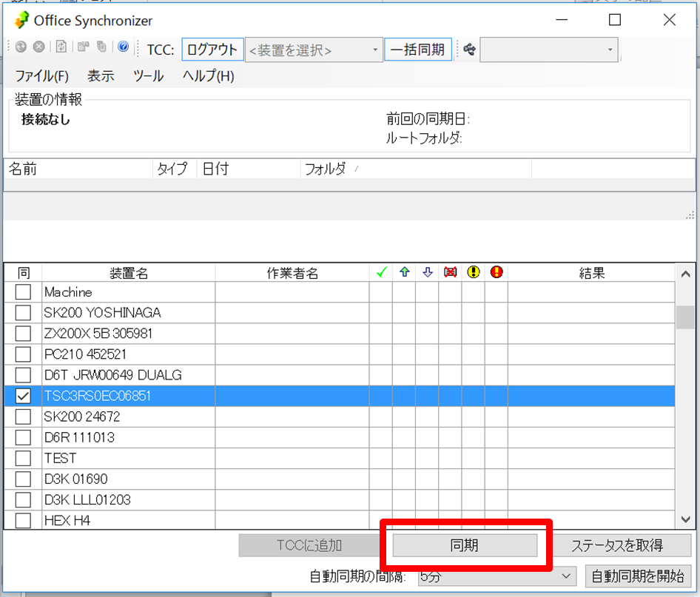Click the yellow warning column header icon
Image resolution: width=700 pixels, height=597 pixels.
point(473,273)
